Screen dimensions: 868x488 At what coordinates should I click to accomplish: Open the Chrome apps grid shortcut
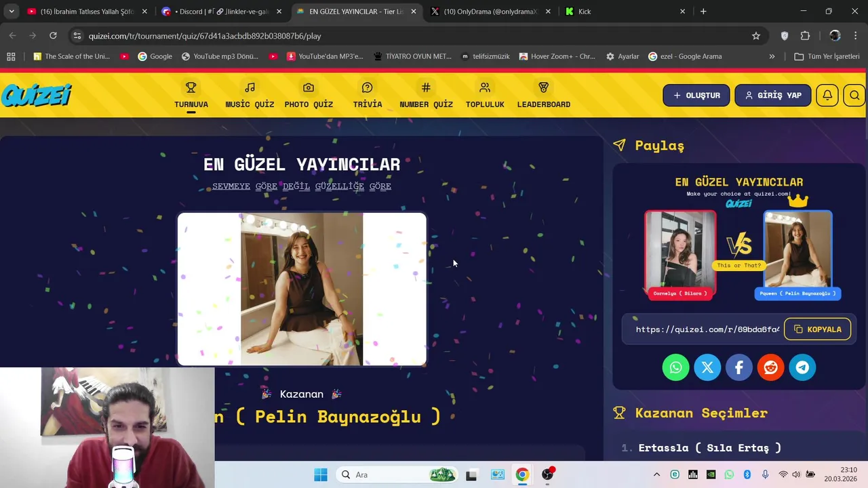pos(11,56)
